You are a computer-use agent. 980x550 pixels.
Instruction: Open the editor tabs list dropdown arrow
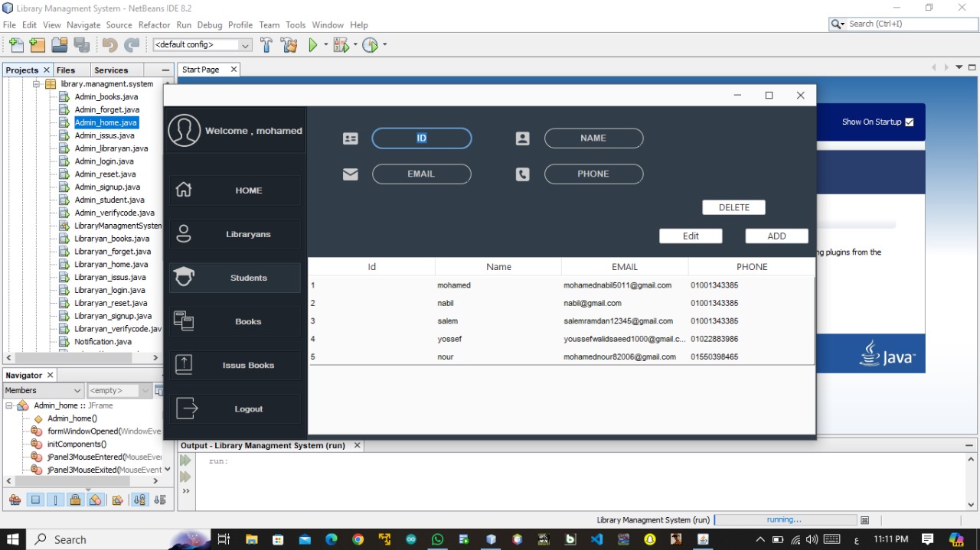(x=959, y=68)
